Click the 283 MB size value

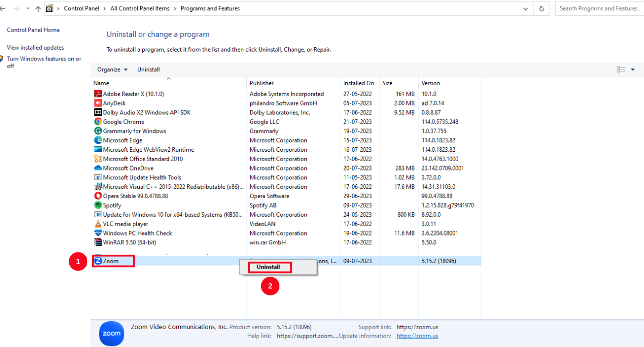coord(405,168)
